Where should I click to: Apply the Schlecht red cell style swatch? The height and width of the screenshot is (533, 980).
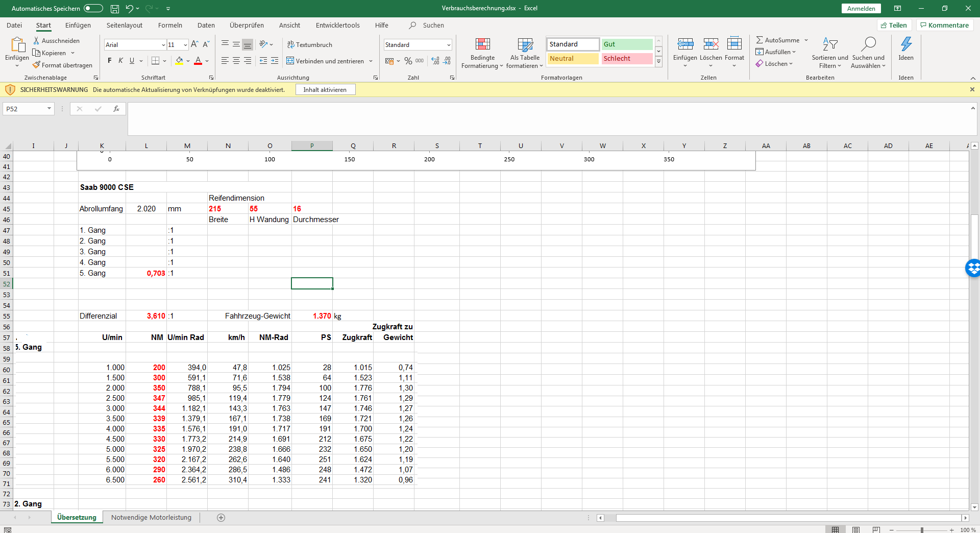click(x=627, y=59)
